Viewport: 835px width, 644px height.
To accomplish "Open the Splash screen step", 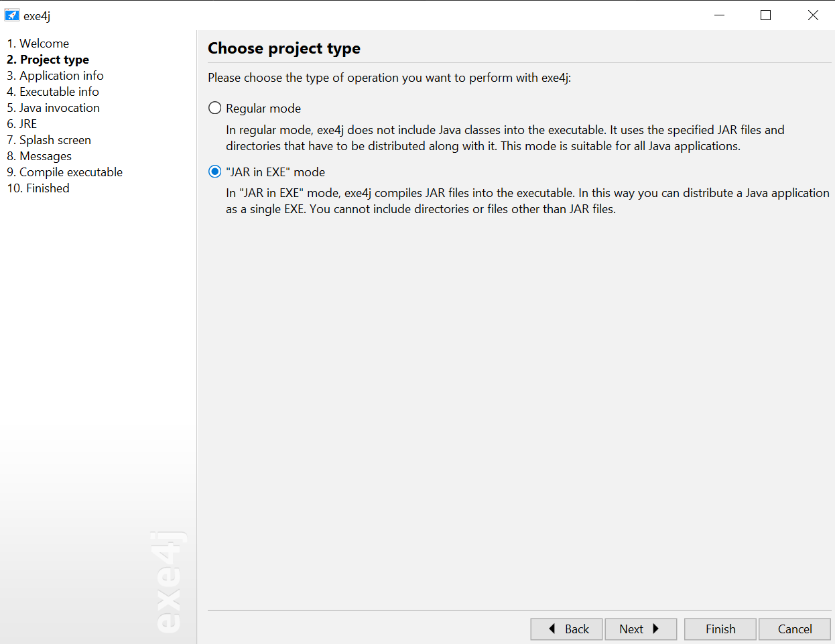I will click(49, 140).
